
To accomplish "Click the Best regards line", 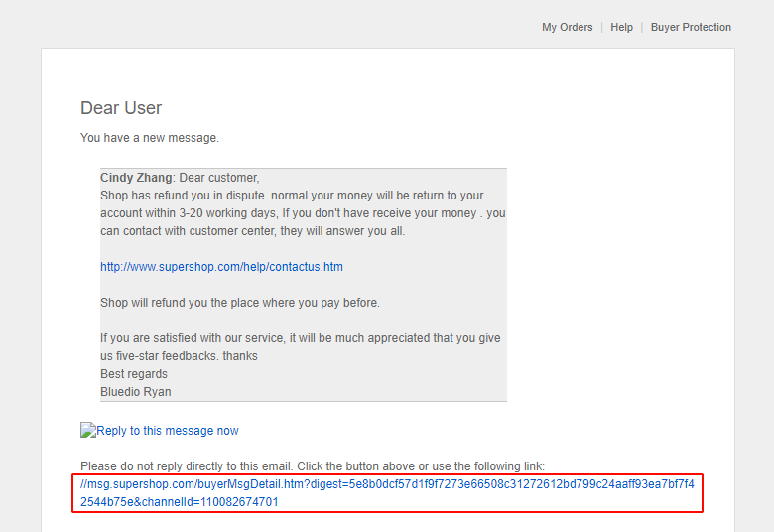I will pos(134,374).
